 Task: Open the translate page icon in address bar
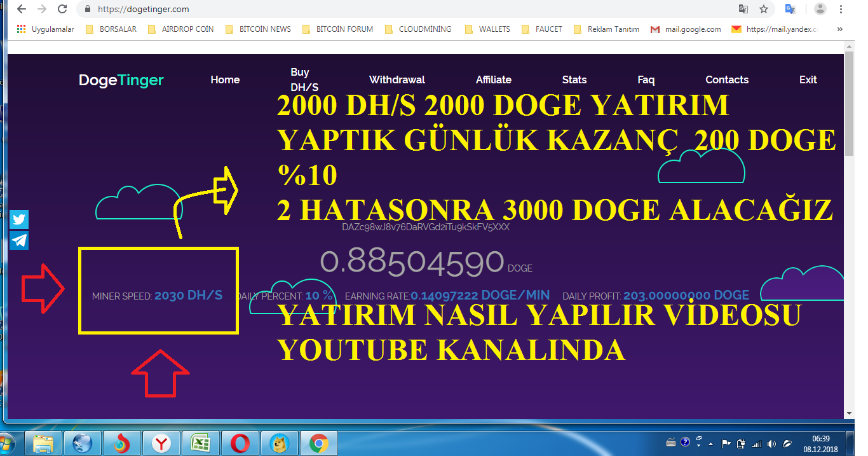pos(743,10)
